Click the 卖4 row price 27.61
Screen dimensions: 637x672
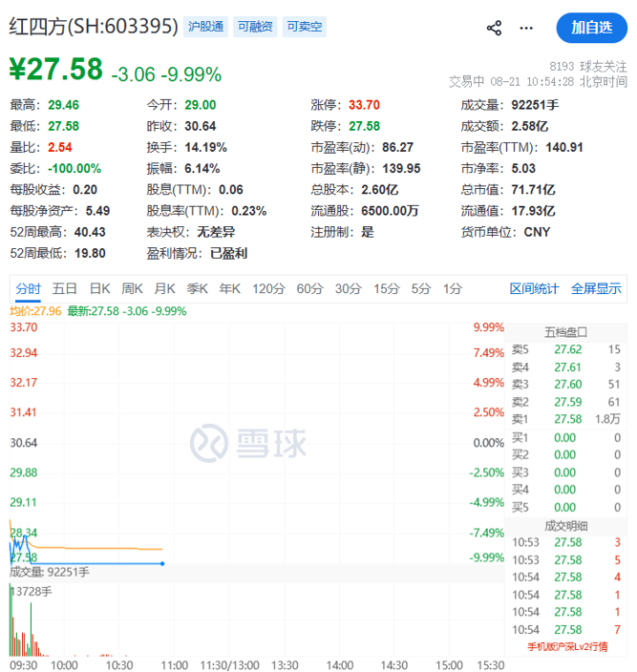pos(567,367)
